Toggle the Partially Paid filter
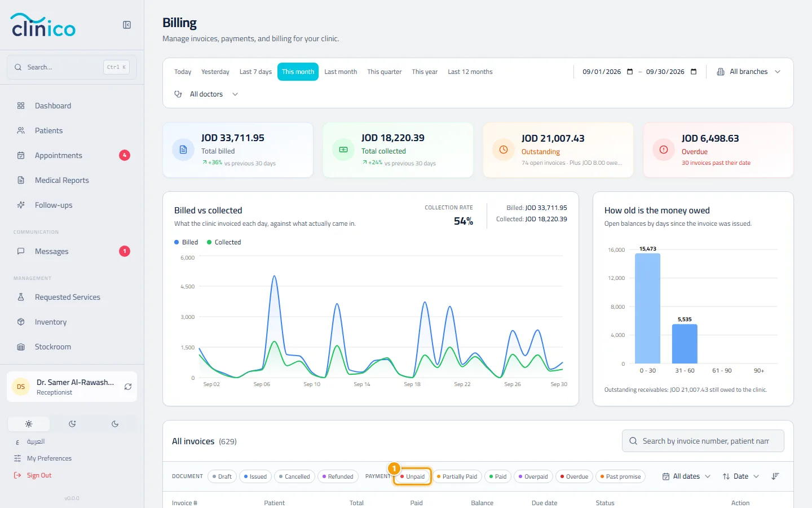 click(457, 476)
